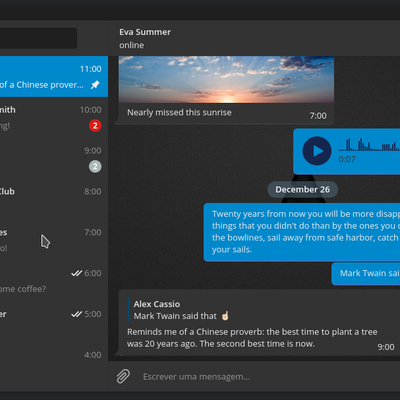Screen dimensions: 400x400
Task: Click the December 26 date badge
Action: pyautogui.click(x=303, y=189)
